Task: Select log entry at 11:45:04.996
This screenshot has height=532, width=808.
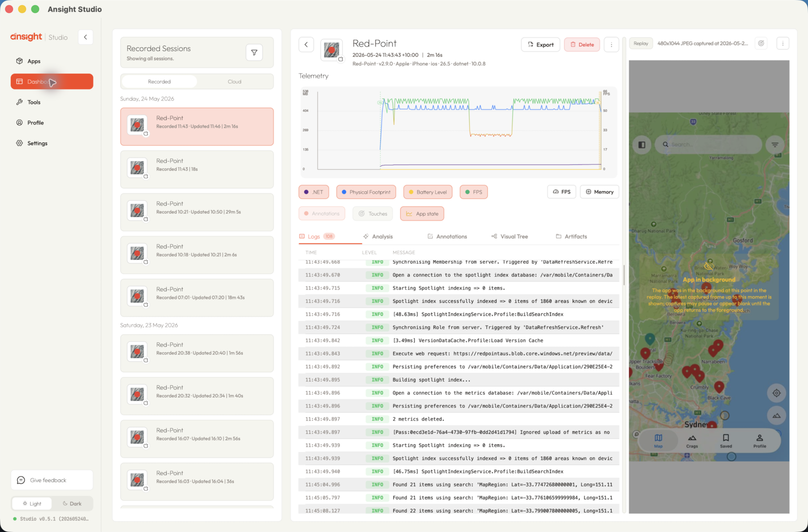Action: coord(458,485)
